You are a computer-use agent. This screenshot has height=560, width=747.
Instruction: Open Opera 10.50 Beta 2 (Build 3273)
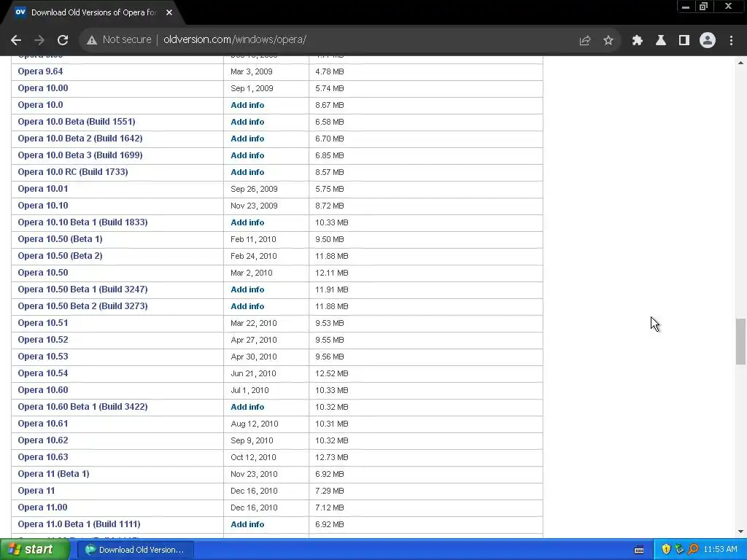pyautogui.click(x=83, y=306)
